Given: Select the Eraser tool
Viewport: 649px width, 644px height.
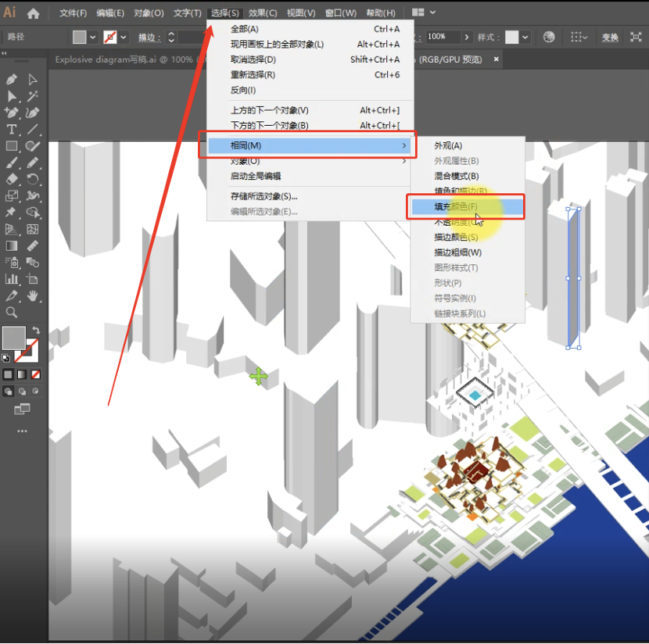Looking at the screenshot, I should tap(12, 179).
